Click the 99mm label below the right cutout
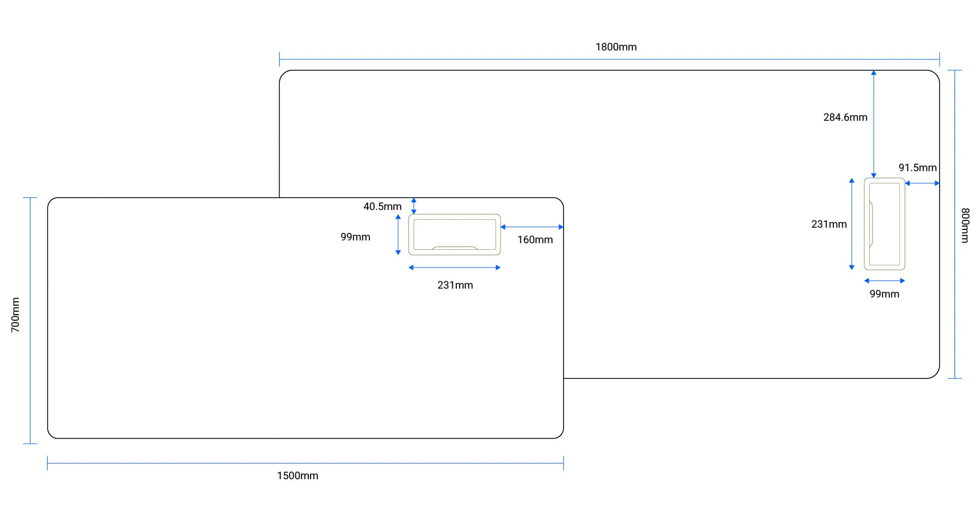The height and width of the screenshot is (529, 980). (884, 294)
